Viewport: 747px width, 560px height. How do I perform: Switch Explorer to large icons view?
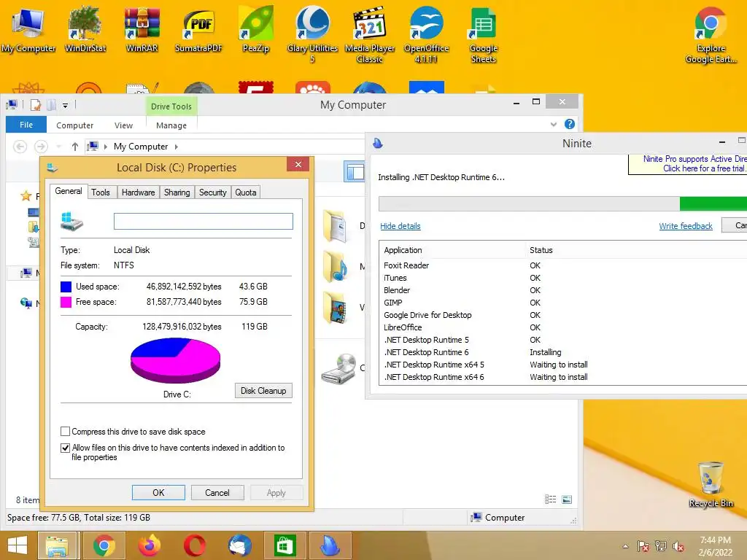point(567,499)
